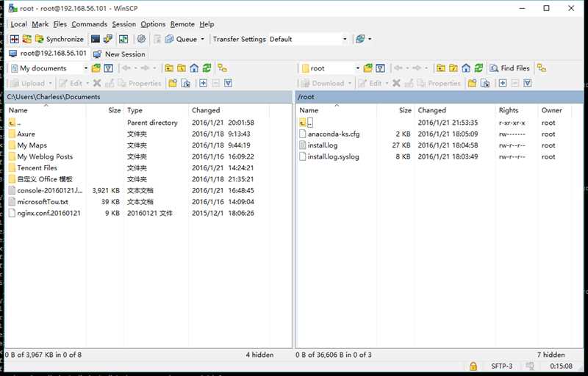Open the Remote menu

[x=182, y=24]
